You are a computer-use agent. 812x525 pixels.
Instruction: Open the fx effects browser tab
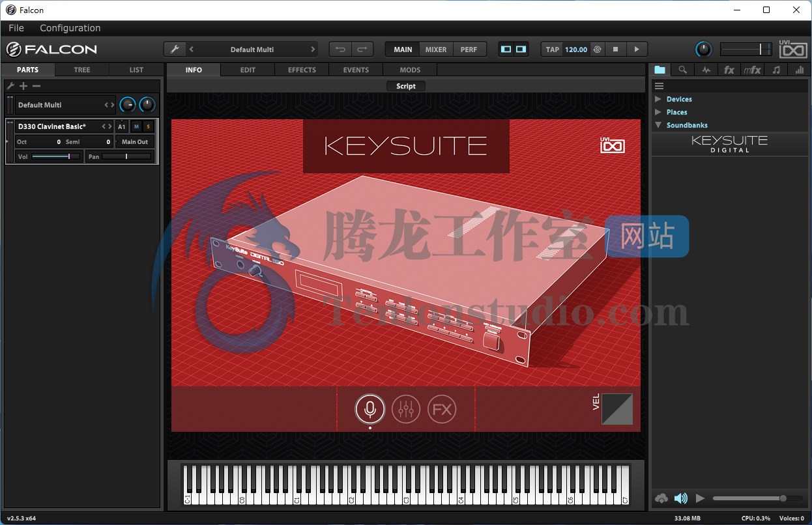click(x=729, y=70)
